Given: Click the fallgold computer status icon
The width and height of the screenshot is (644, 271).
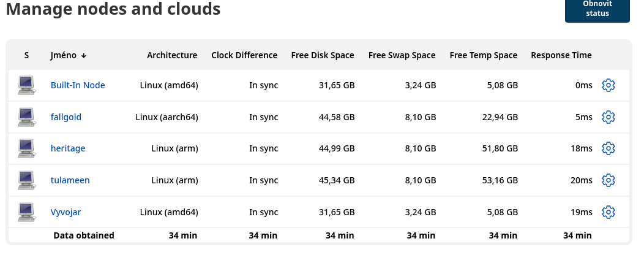Looking at the screenshot, I should (26, 117).
